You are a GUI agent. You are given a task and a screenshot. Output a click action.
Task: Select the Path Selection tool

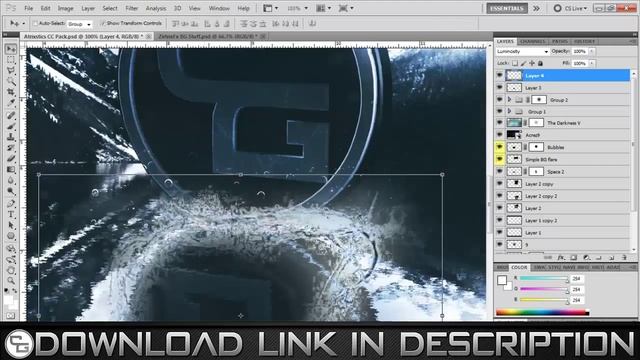(x=11, y=225)
